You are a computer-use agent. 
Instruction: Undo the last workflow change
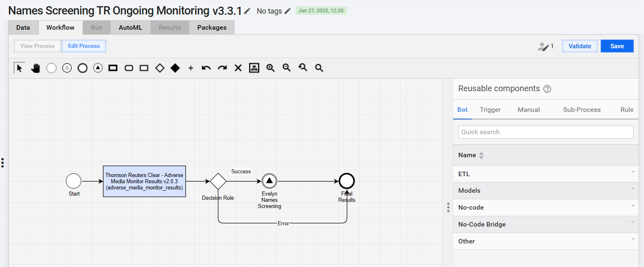(x=206, y=68)
